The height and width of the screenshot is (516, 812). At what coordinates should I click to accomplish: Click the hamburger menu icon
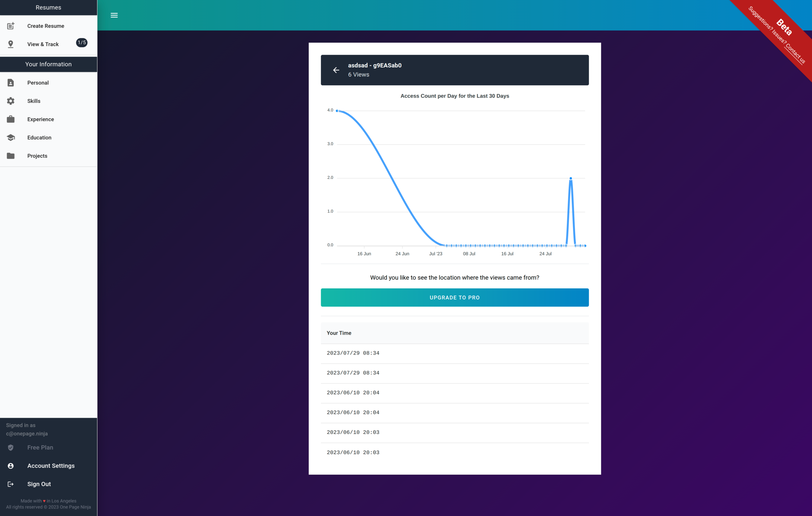(114, 15)
